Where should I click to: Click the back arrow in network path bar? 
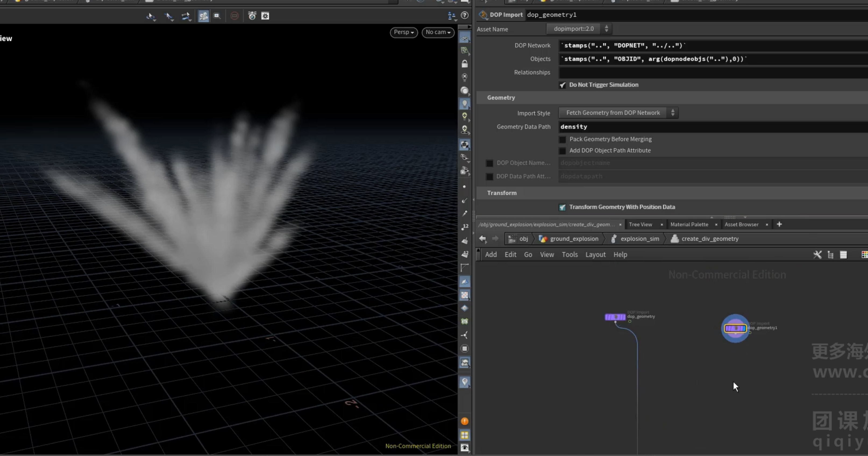click(482, 239)
